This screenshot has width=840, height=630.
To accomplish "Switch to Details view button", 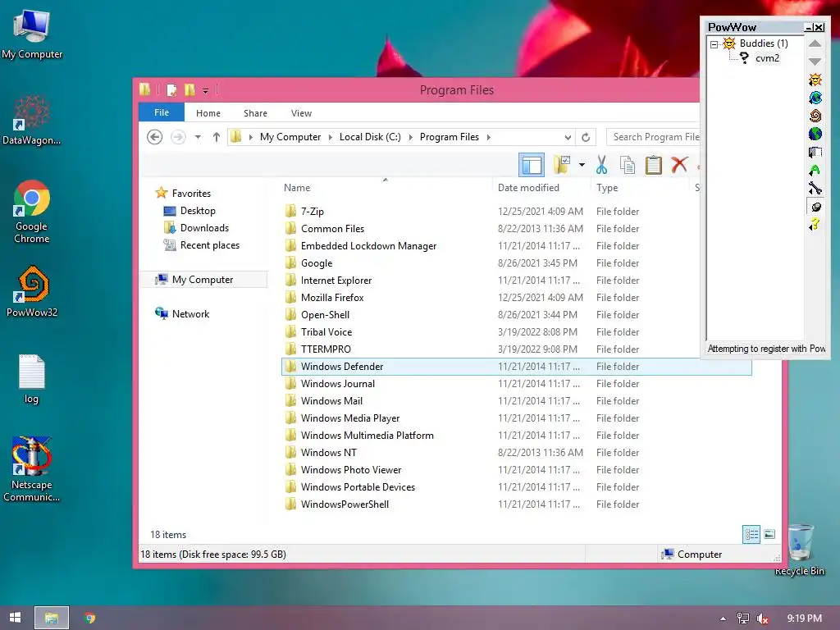I will click(x=751, y=534).
